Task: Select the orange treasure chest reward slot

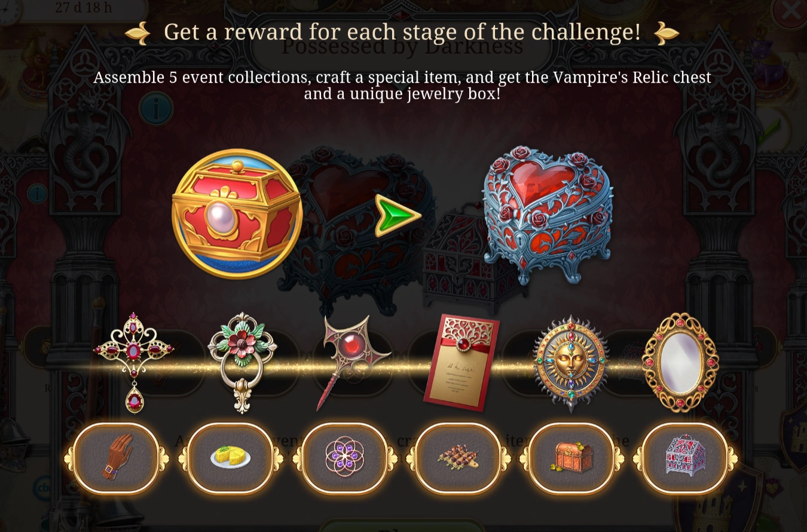Action: [571, 458]
